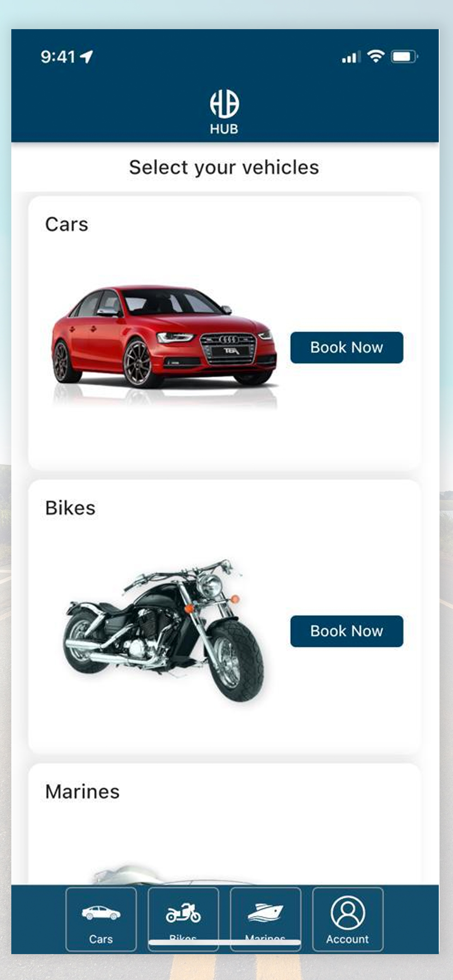Tap the cellular signal bars

(x=351, y=57)
